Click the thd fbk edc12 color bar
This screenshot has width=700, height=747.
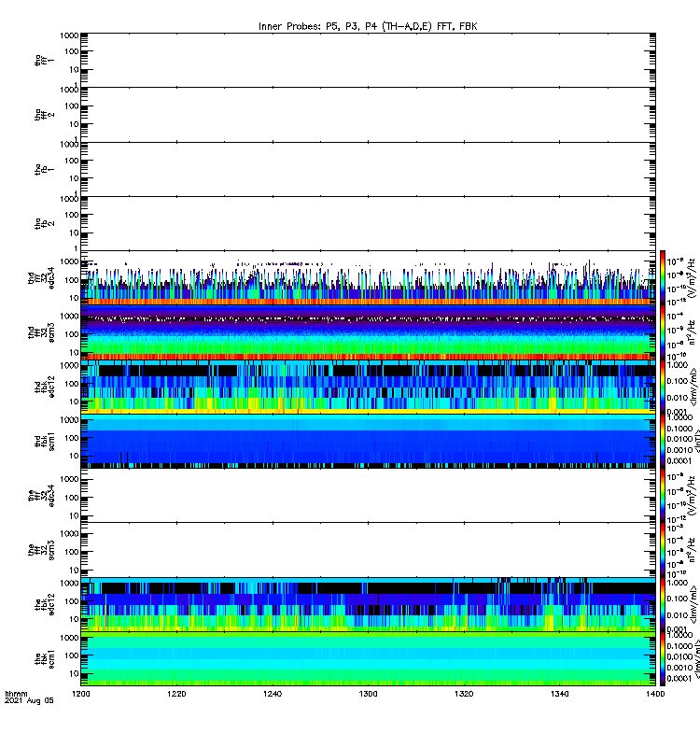pos(662,387)
